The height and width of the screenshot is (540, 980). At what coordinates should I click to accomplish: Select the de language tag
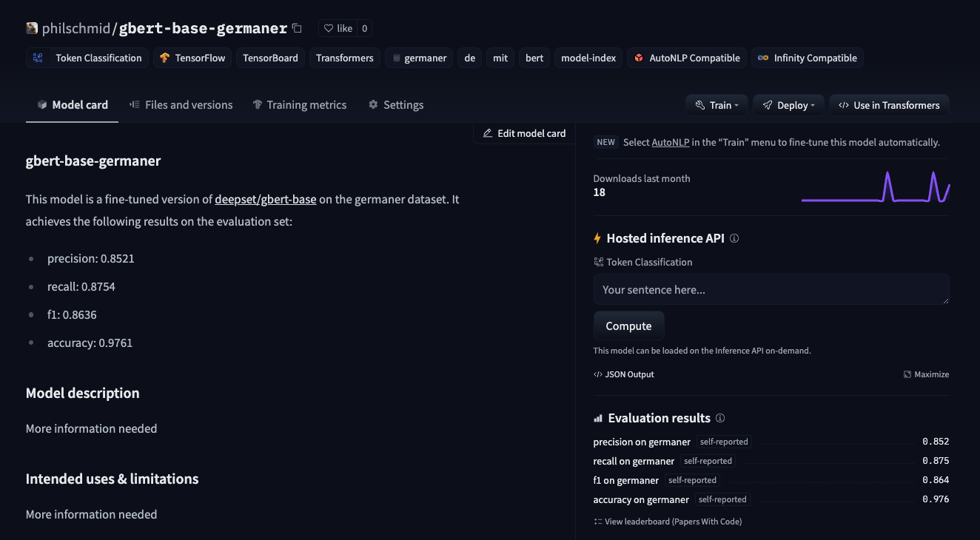469,58
